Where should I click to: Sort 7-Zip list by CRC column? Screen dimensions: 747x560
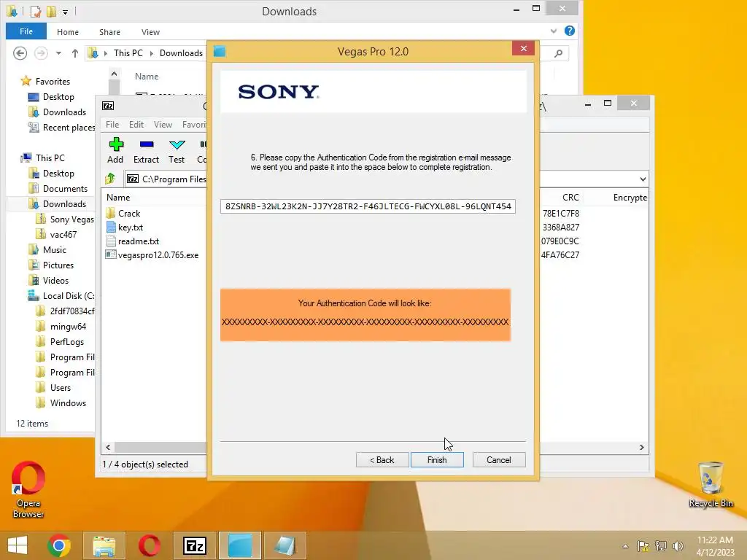tap(570, 197)
